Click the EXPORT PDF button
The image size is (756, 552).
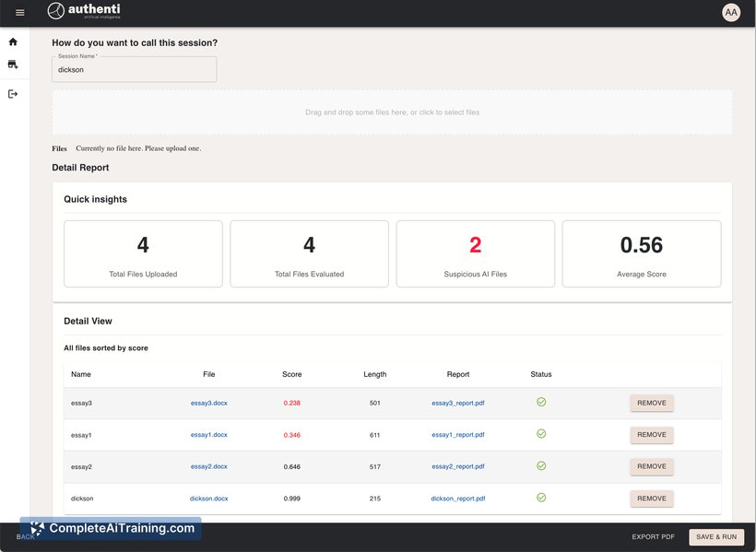pos(653,536)
